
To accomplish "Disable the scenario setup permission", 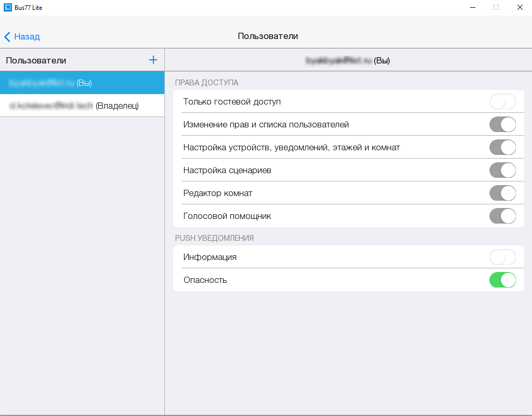I will 502,170.
